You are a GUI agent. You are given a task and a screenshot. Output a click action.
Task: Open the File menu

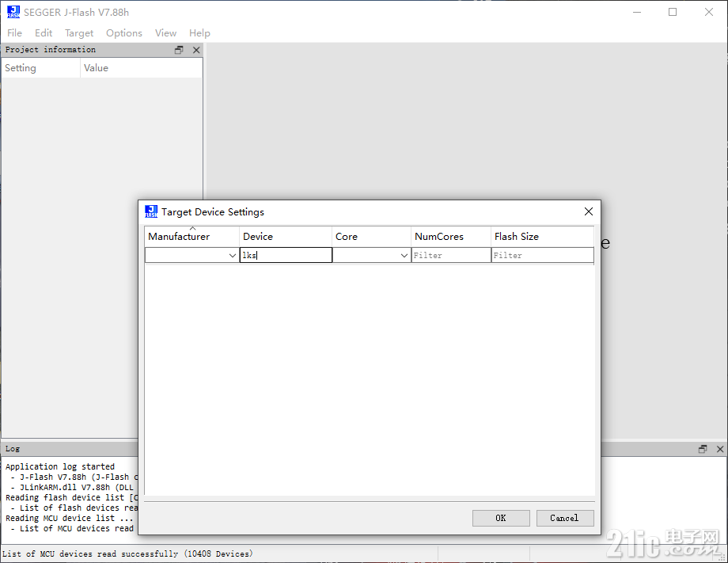14,33
